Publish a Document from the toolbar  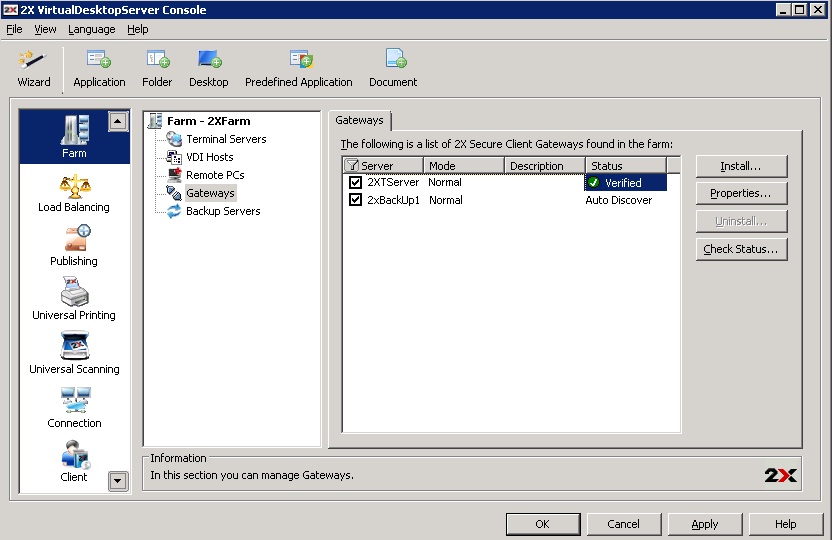tap(393, 69)
